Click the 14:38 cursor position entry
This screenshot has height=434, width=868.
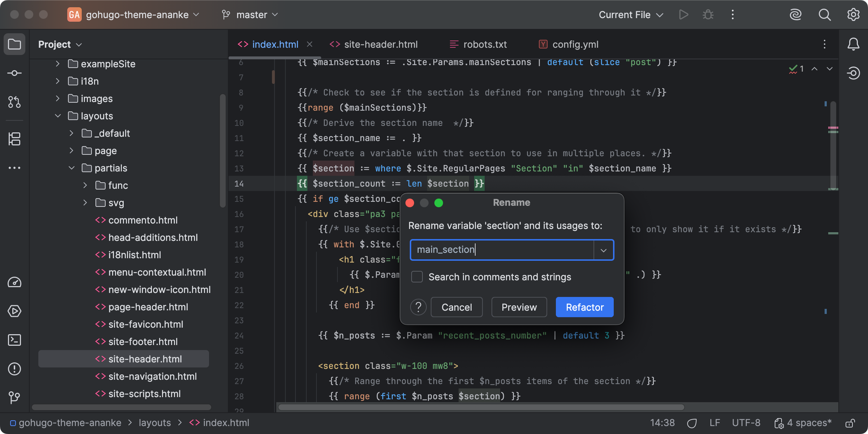[x=662, y=423]
